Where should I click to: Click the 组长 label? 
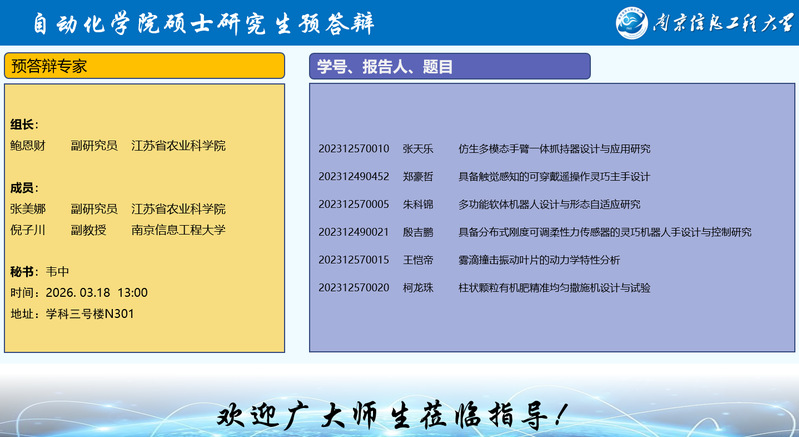24,125
